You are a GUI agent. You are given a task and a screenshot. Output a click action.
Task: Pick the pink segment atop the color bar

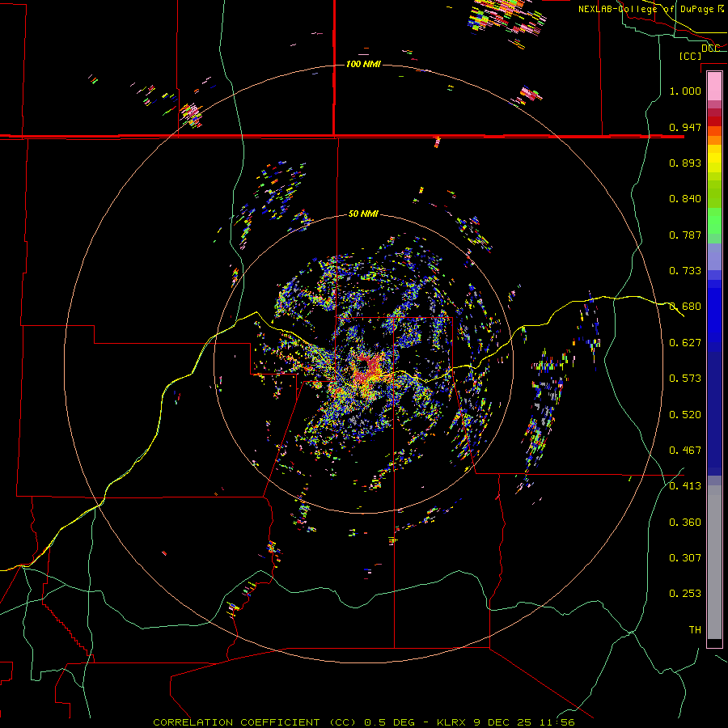point(714,86)
